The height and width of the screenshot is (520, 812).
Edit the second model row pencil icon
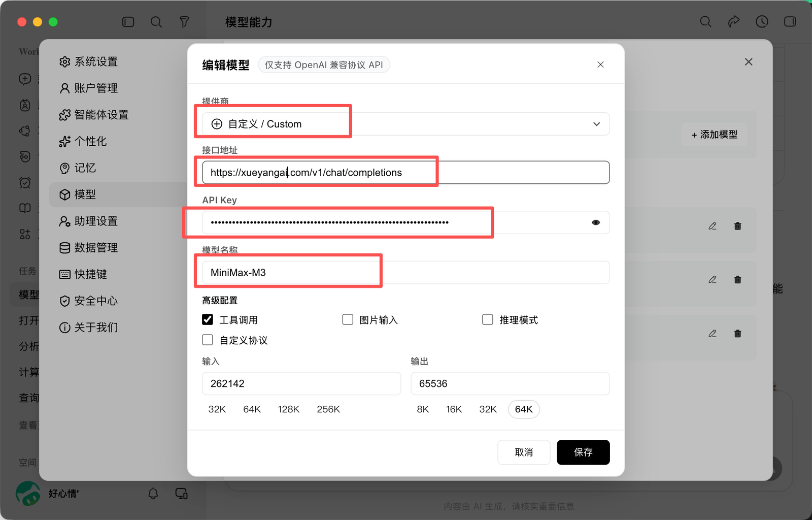pos(713,280)
